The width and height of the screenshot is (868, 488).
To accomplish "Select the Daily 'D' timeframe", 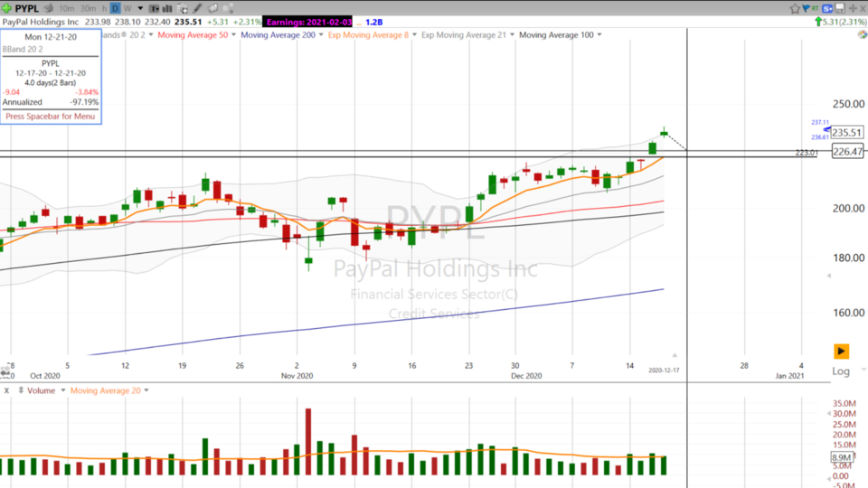I will tap(115, 8).
